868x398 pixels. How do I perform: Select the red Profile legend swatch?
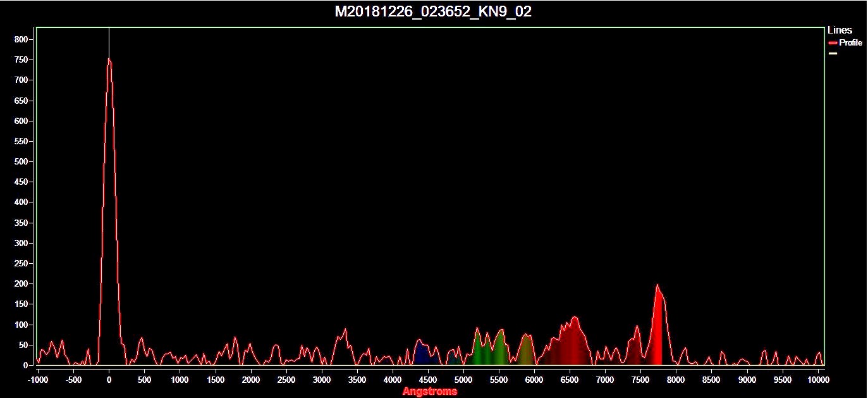point(833,43)
